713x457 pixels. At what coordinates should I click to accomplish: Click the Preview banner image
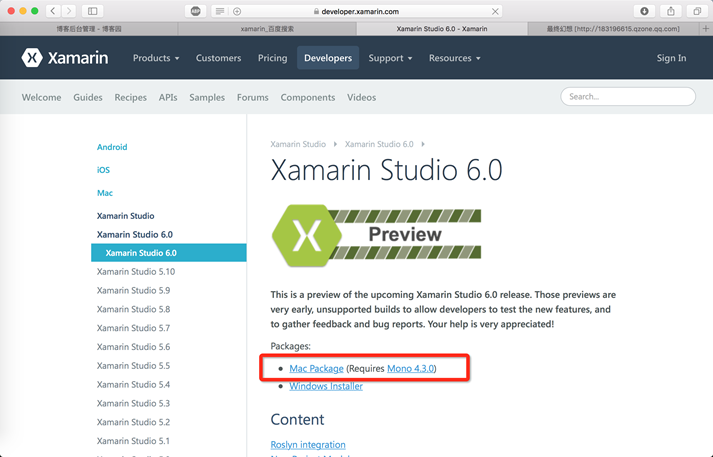(376, 235)
